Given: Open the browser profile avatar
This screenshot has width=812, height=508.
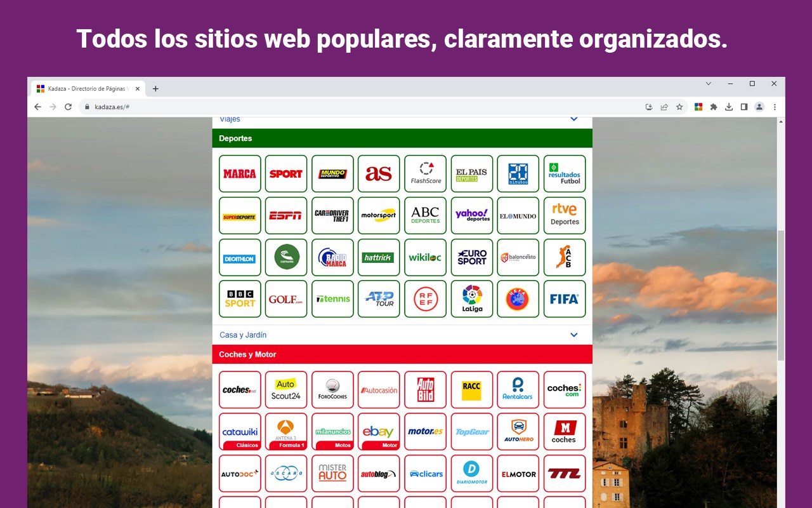Looking at the screenshot, I should 759,107.
